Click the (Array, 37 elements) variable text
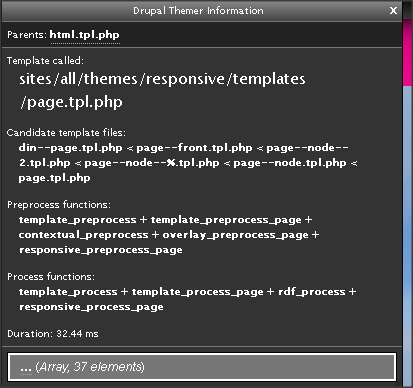The image size is (413, 388). (x=90, y=367)
